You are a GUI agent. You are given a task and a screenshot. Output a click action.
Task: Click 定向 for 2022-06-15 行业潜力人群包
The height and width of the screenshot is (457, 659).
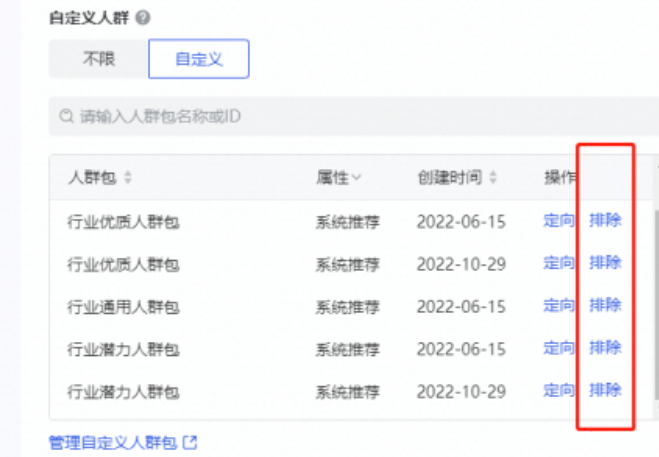point(559,348)
